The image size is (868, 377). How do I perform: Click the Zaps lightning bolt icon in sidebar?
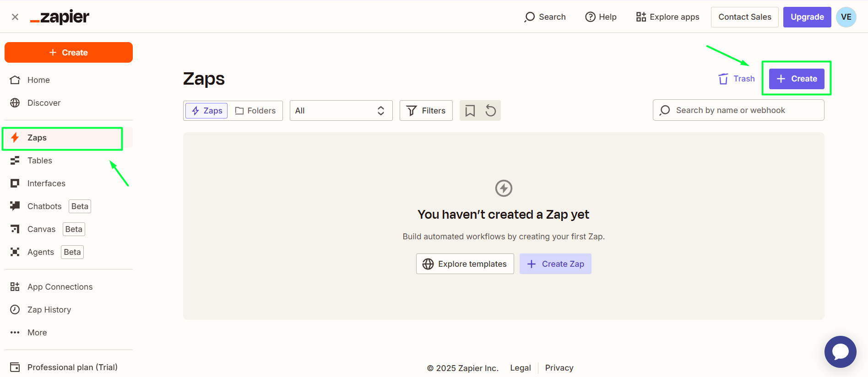[15, 138]
